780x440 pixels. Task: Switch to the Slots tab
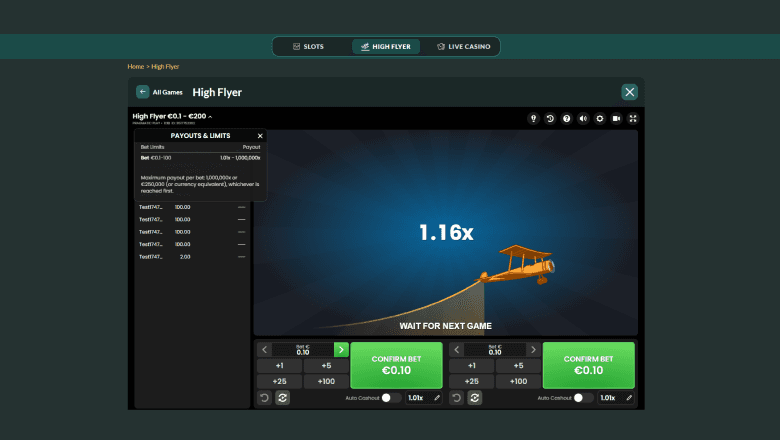point(308,46)
